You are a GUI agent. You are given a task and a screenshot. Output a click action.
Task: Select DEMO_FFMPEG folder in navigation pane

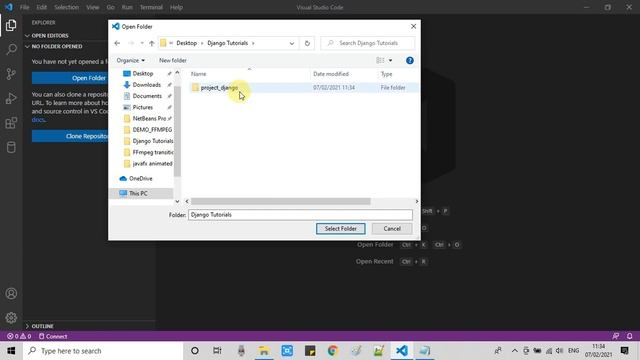click(x=152, y=129)
